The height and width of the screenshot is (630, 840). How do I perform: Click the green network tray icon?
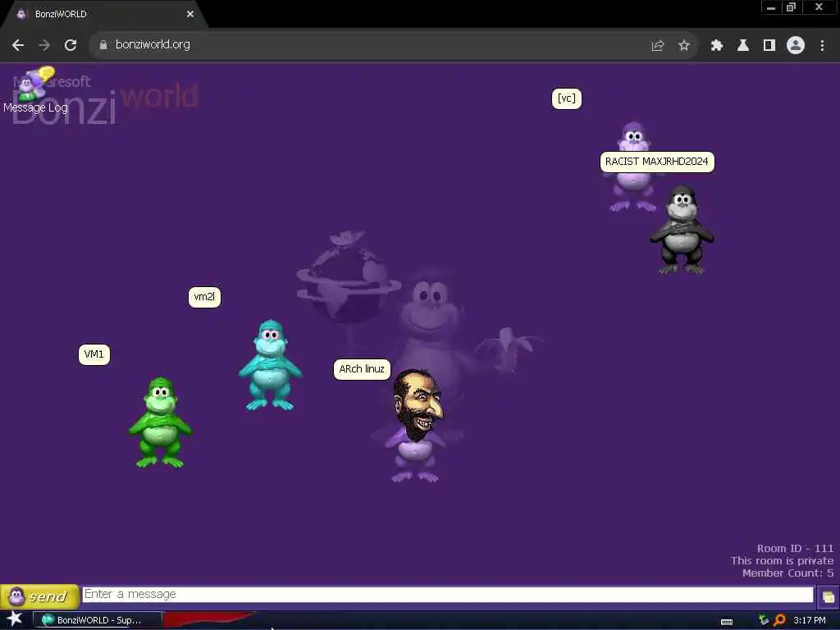[x=764, y=620]
